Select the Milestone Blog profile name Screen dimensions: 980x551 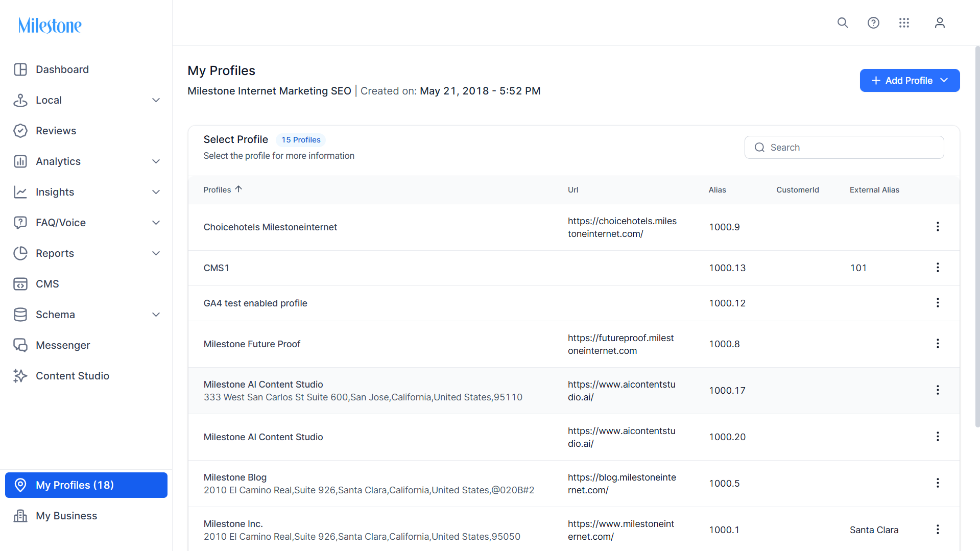[x=235, y=477]
